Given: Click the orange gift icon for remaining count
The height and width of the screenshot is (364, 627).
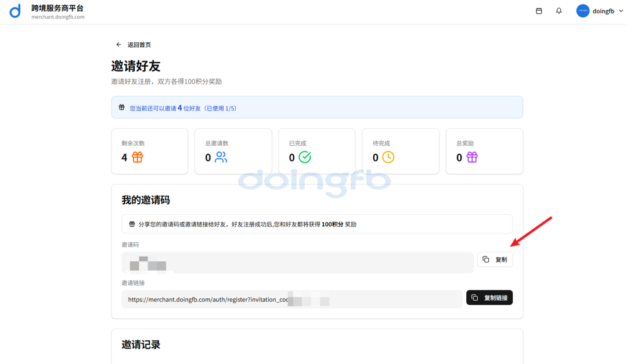Looking at the screenshot, I should tap(137, 157).
